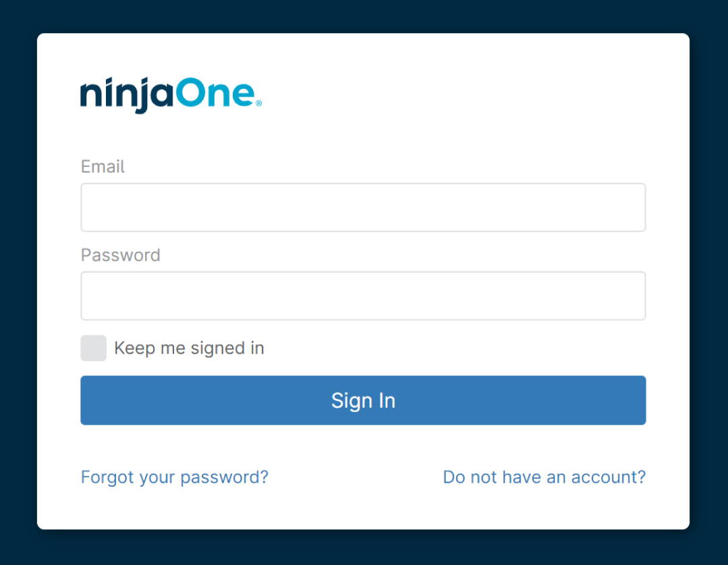Open the Forgot your password link
This screenshot has height=565, width=728.
point(174,477)
